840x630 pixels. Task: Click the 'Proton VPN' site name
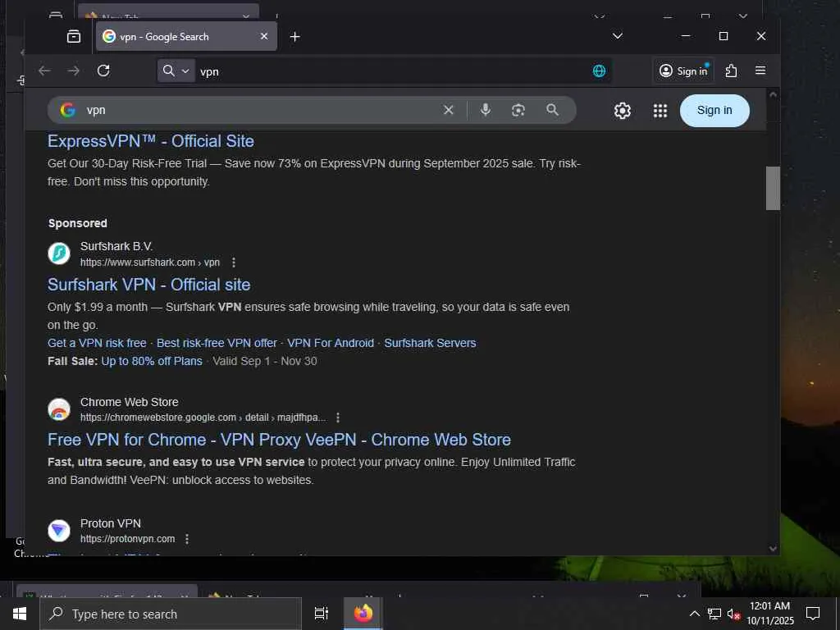click(111, 523)
